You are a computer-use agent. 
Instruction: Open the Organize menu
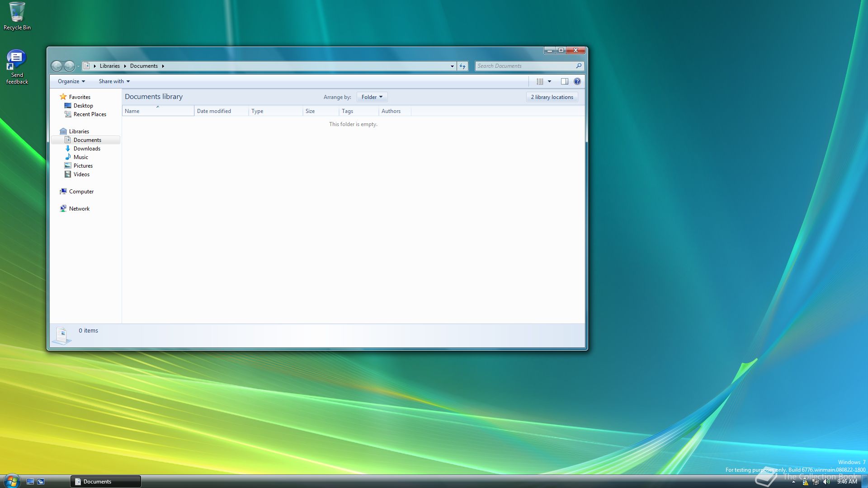[x=71, y=81]
